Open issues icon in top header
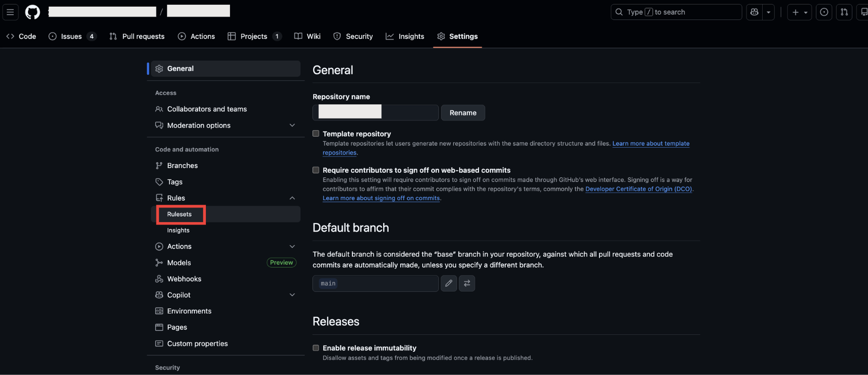 [x=824, y=12]
